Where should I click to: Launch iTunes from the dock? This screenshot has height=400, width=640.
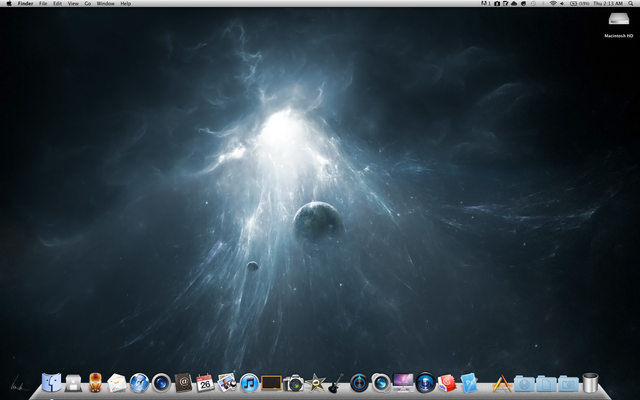click(x=249, y=382)
